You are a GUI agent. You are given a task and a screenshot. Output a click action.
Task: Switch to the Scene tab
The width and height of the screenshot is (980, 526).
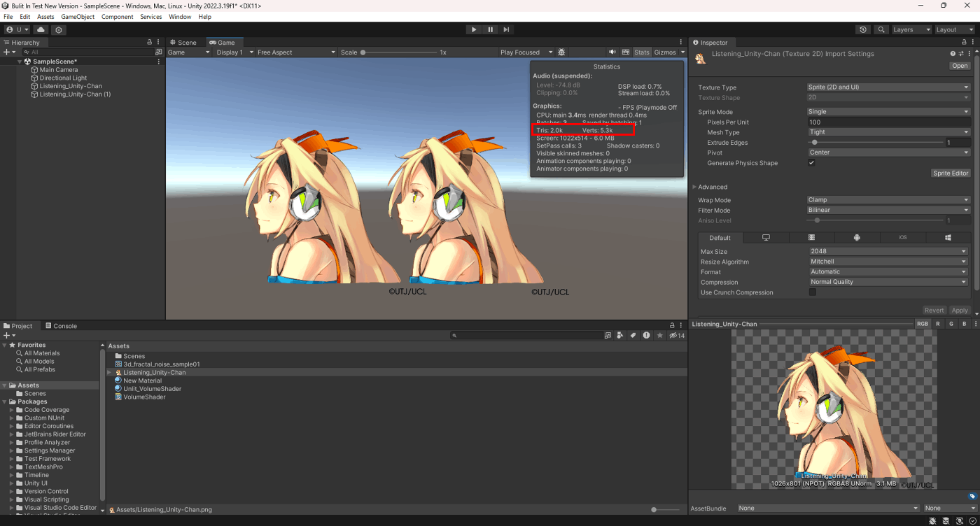pos(183,43)
